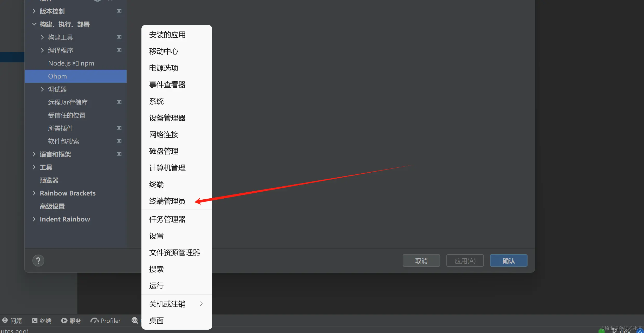Expand the 关机或注销 submenu arrow

pos(201,304)
